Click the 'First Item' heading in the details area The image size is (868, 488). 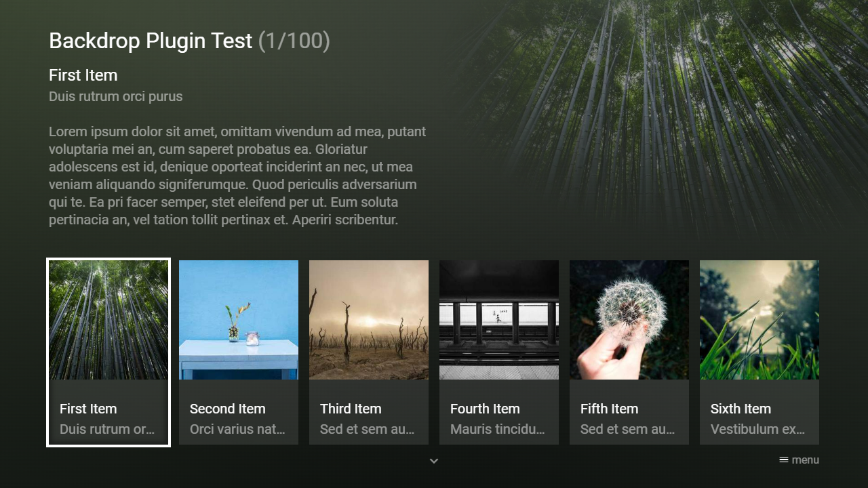pos(83,75)
